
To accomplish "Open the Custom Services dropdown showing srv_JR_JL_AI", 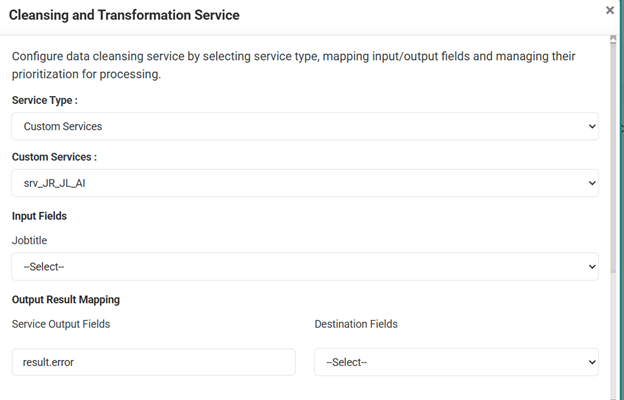I will tap(305, 183).
